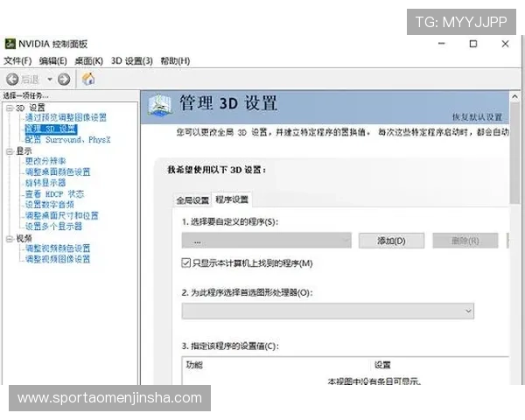The width and height of the screenshot is (525, 420).
Task: Collapse the 视频 tree node
Action: click(x=10, y=239)
